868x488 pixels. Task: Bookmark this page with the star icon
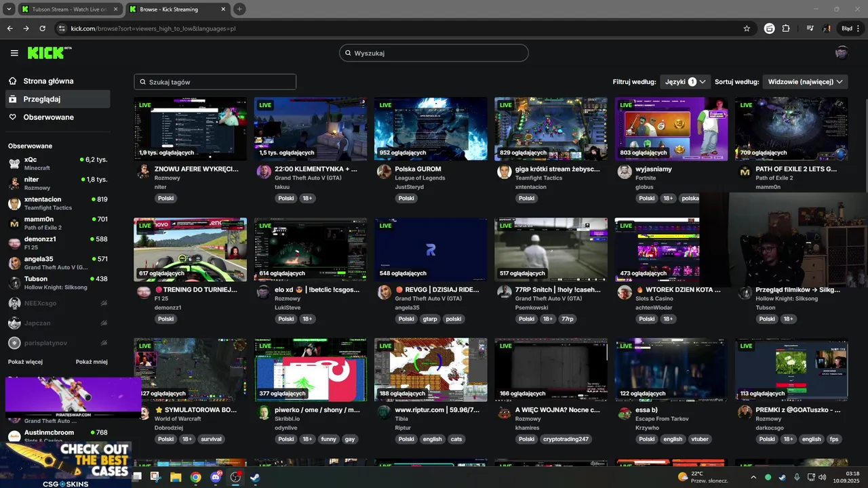pos(747,28)
